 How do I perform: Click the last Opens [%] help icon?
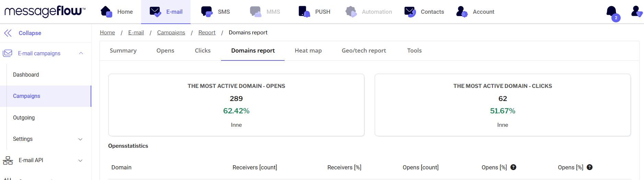[x=589, y=167]
